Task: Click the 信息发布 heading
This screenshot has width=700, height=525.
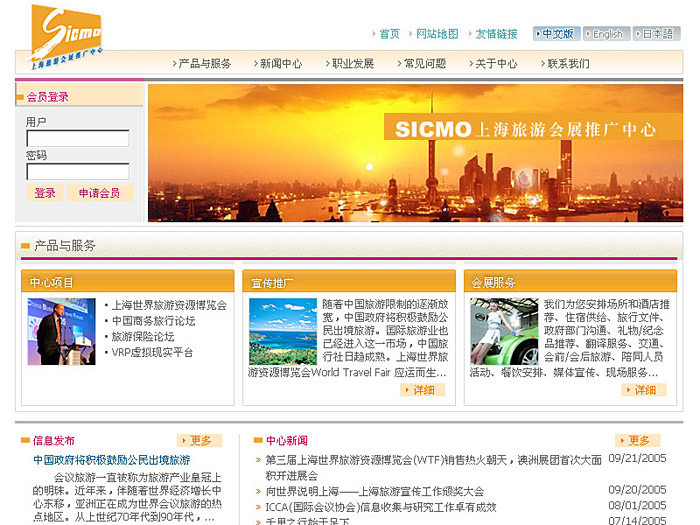Action: pyautogui.click(x=54, y=441)
